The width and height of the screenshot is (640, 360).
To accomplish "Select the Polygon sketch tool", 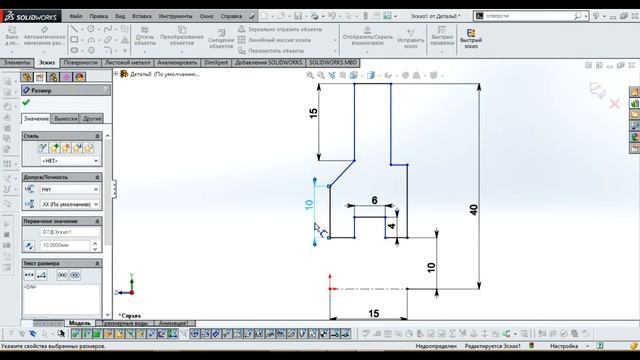I will [x=91, y=50].
